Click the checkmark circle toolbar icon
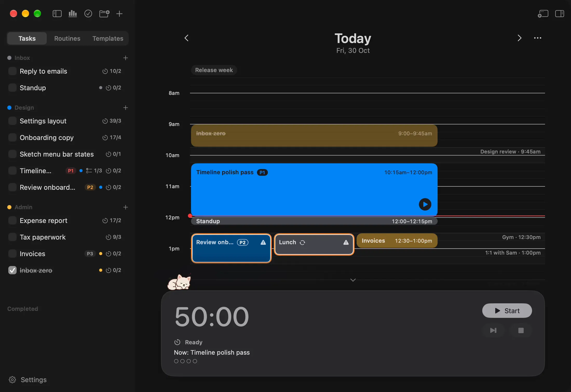Screen dimensions: 571x392 88,13
